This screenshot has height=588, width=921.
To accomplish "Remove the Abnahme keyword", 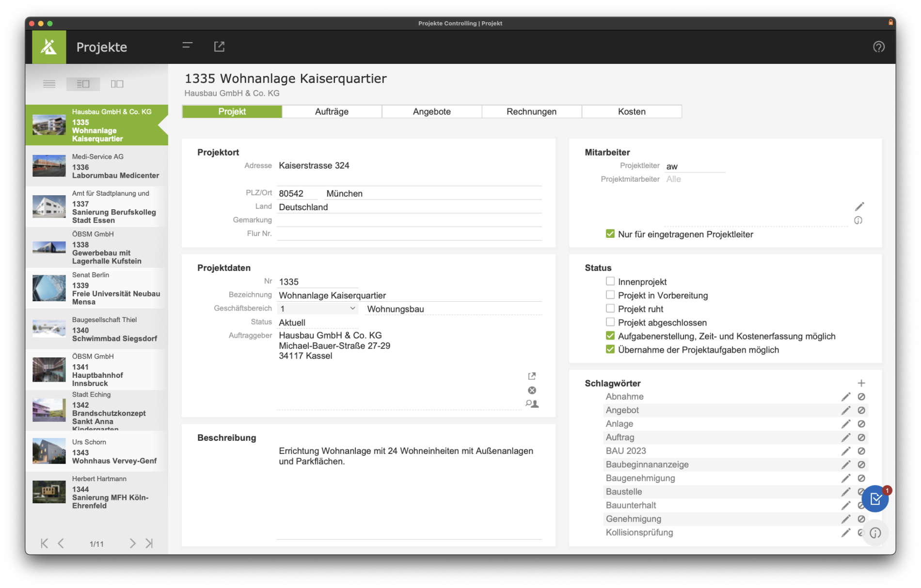I will [x=861, y=397].
